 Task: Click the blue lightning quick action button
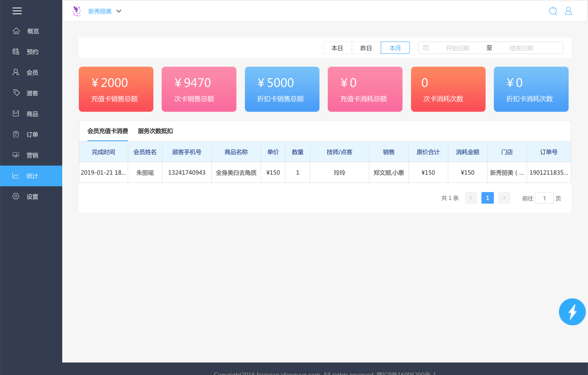point(572,312)
